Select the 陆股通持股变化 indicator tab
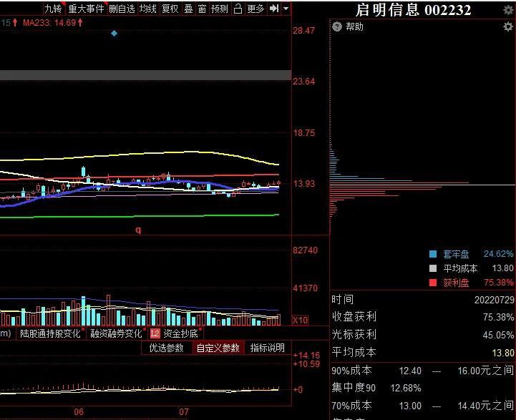 click(x=50, y=333)
